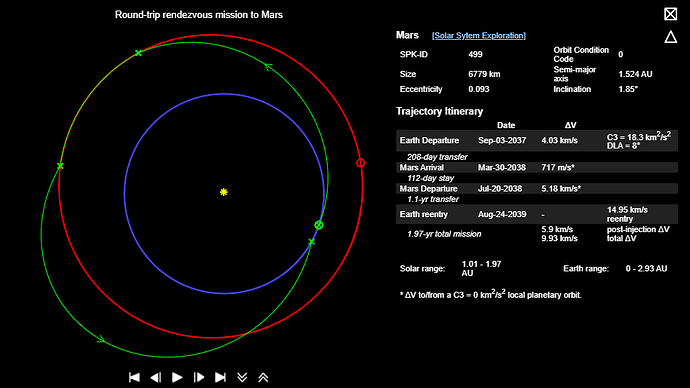Click the 717 m/s* delta-V value
This screenshot has height=388, width=690.
558,168
